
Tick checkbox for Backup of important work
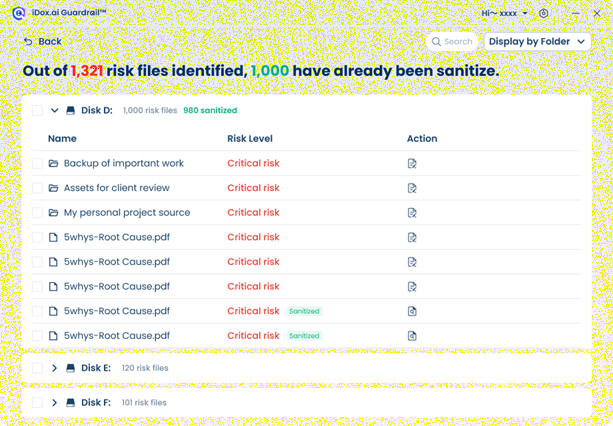pos(38,163)
